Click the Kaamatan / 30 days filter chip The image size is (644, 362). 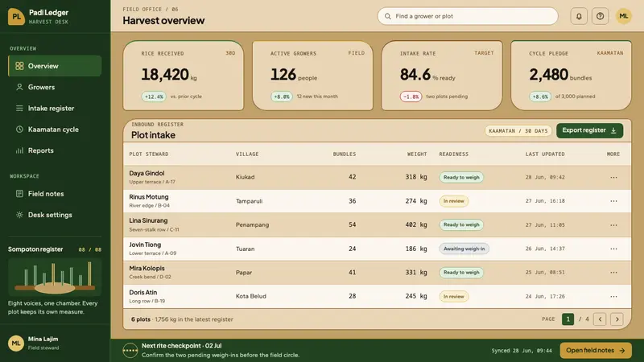[x=518, y=131]
